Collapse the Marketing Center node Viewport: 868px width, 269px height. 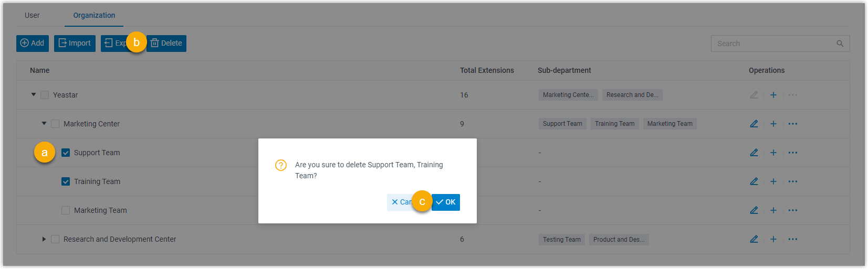tap(44, 124)
